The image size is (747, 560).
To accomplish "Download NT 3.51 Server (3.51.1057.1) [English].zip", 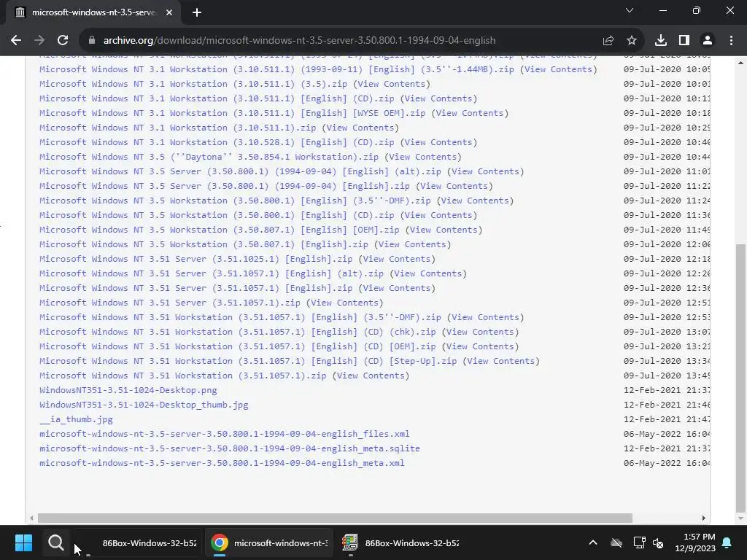I will click(x=196, y=288).
